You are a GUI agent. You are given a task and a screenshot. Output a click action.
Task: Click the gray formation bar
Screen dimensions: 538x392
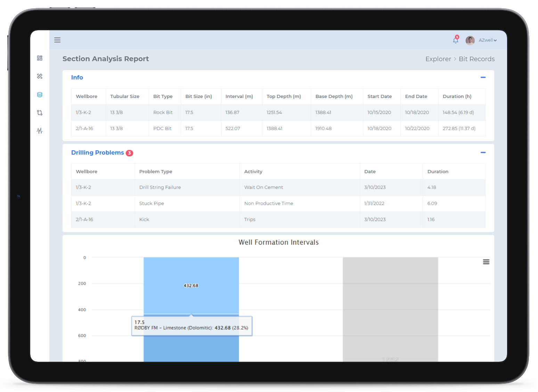tap(390, 306)
